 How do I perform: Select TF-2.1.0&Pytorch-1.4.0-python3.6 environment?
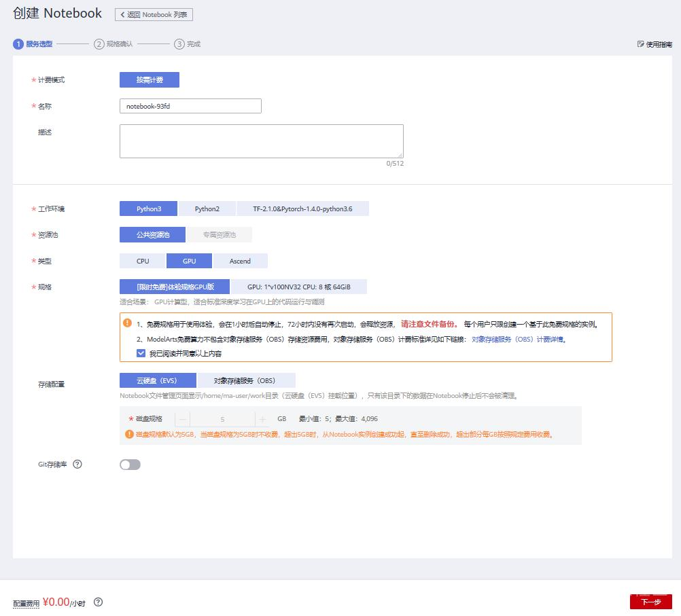tap(302, 209)
